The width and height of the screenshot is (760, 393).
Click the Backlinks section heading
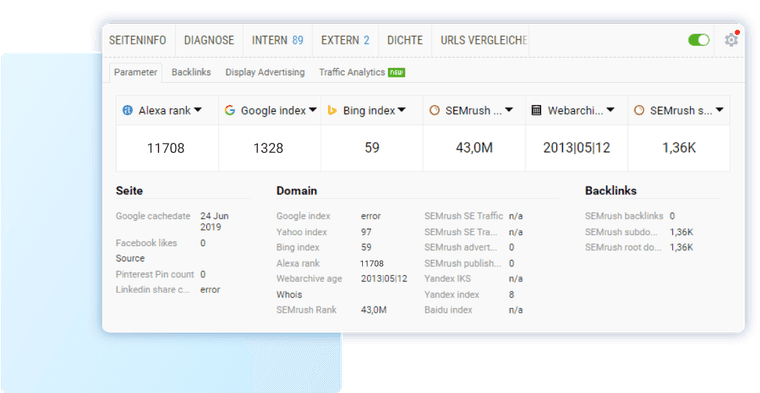coord(611,190)
